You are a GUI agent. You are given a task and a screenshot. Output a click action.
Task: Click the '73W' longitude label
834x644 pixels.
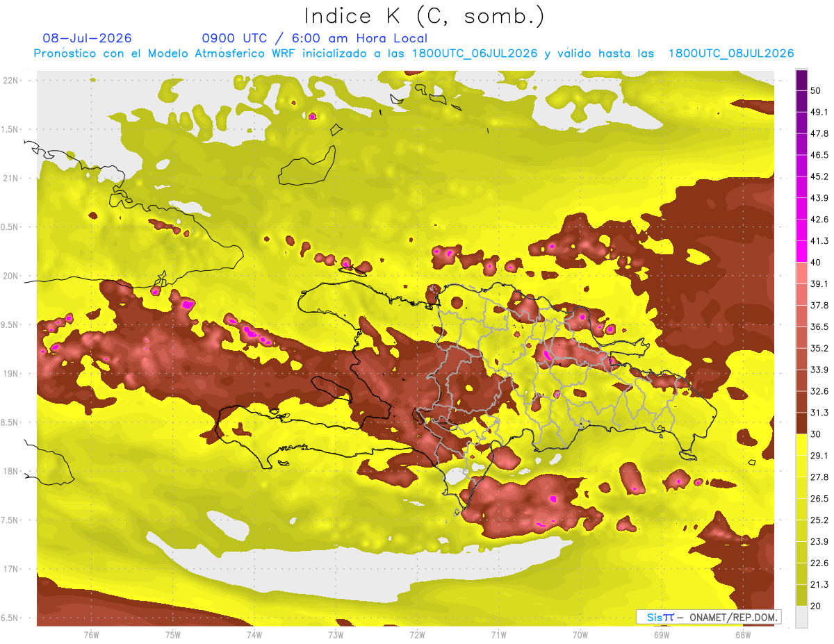[x=336, y=634]
